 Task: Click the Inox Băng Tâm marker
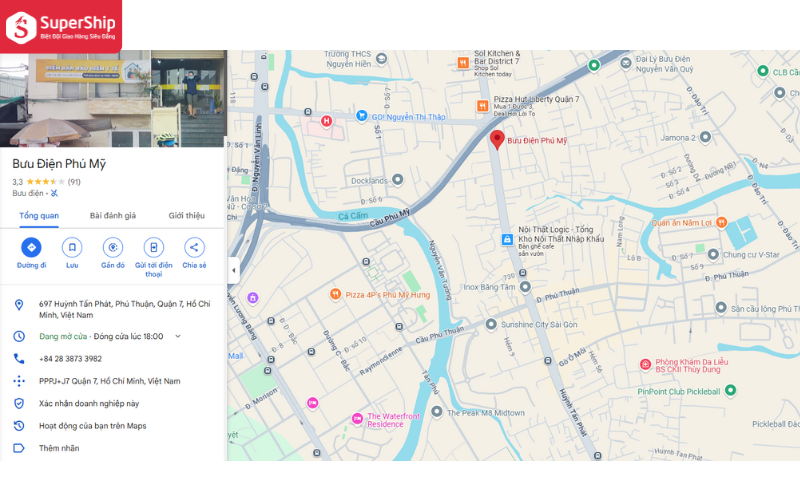(525, 287)
